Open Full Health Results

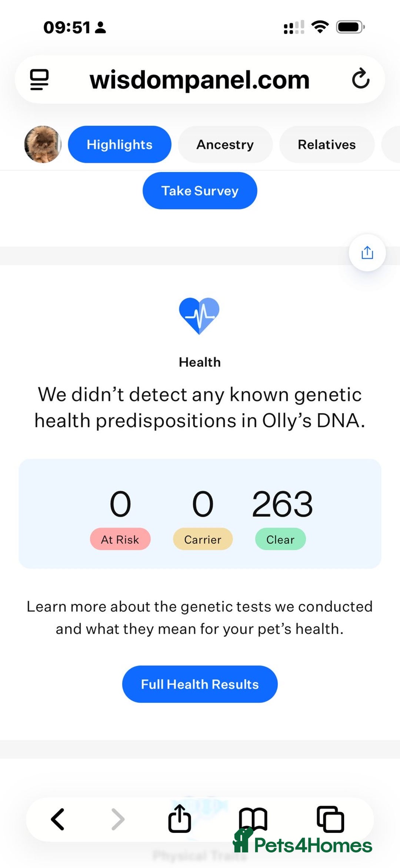coord(200,684)
